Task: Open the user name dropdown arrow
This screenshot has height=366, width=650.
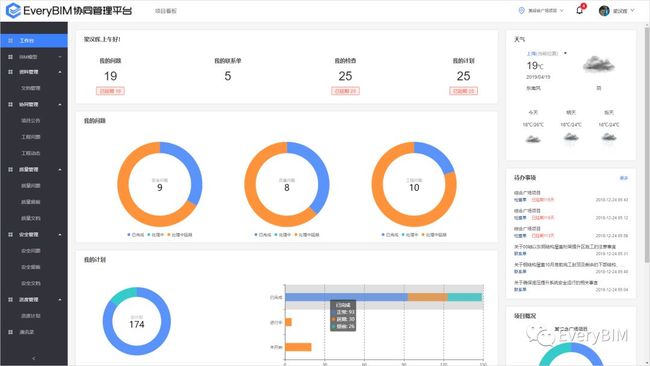Action: pyautogui.click(x=633, y=10)
